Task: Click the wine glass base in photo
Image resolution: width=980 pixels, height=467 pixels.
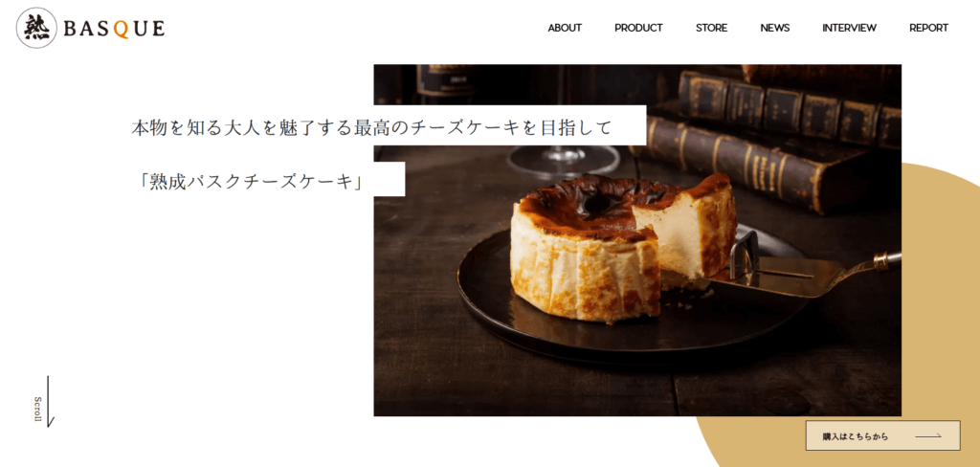Action: (x=563, y=163)
